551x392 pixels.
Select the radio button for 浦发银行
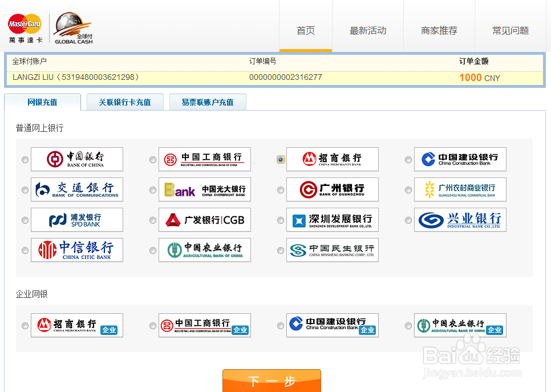(x=25, y=220)
